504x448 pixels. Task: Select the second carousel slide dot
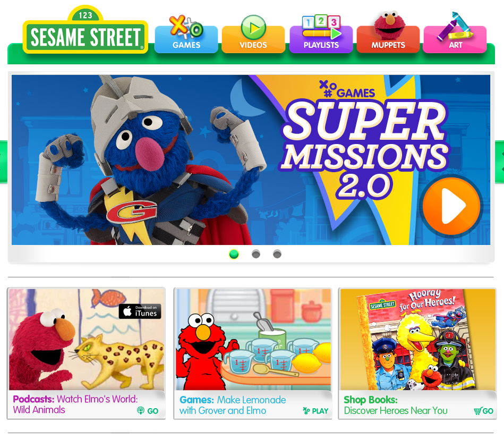click(x=256, y=254)
